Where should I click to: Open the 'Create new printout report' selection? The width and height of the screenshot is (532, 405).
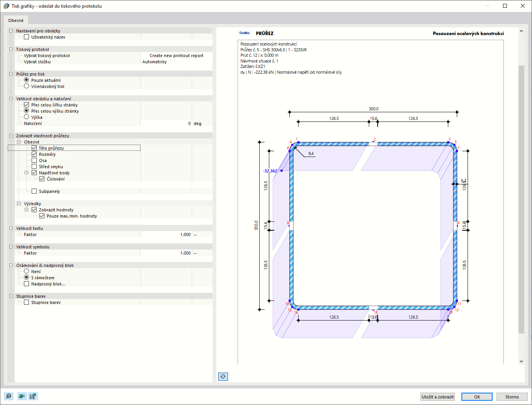(176, 56)
